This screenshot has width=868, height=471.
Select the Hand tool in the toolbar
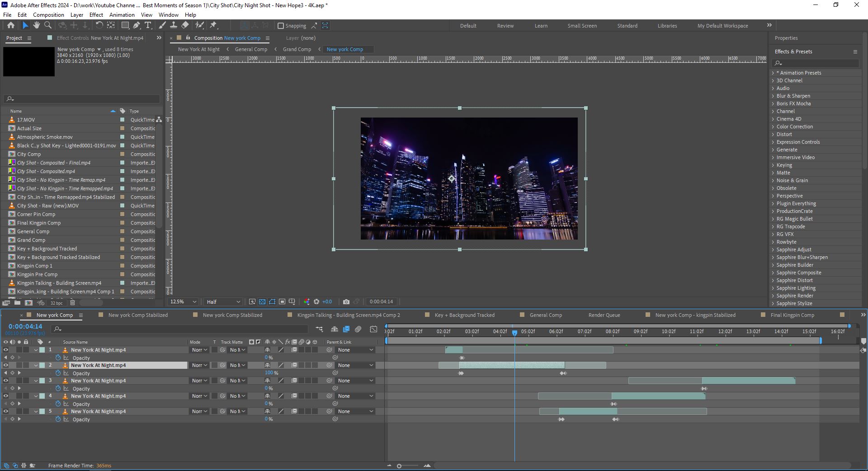click(x=36, y=26)
